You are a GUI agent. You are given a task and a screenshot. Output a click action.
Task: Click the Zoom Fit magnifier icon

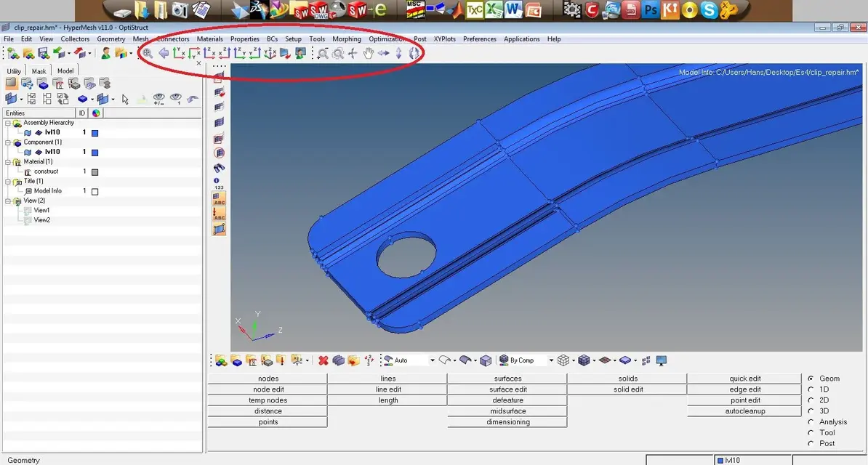click(148, 53)
